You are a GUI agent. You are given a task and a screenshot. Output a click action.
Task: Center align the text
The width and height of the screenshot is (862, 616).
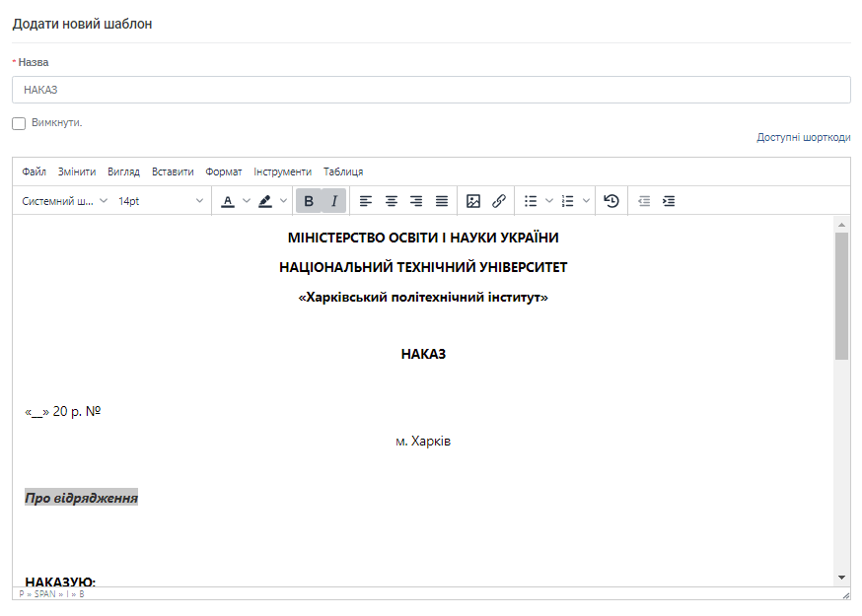pyautogui.click(x=392, y=201)
